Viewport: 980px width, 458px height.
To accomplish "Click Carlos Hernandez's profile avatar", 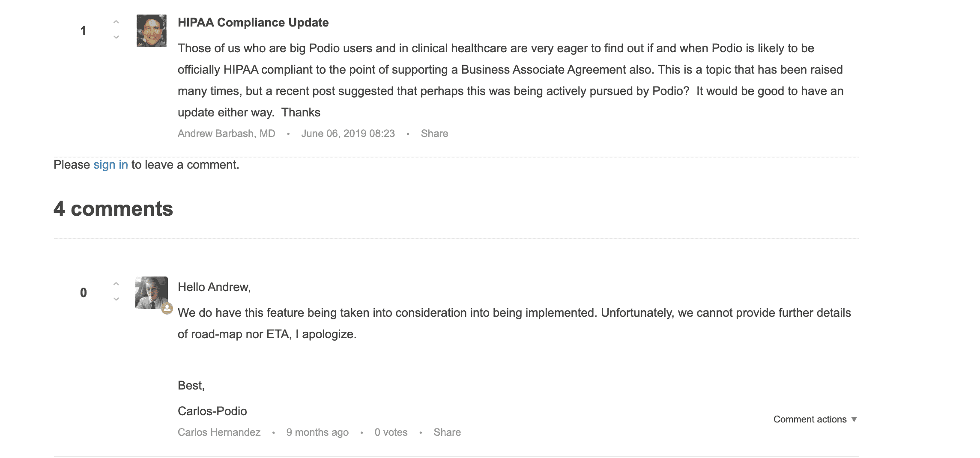I will (151, 292).
